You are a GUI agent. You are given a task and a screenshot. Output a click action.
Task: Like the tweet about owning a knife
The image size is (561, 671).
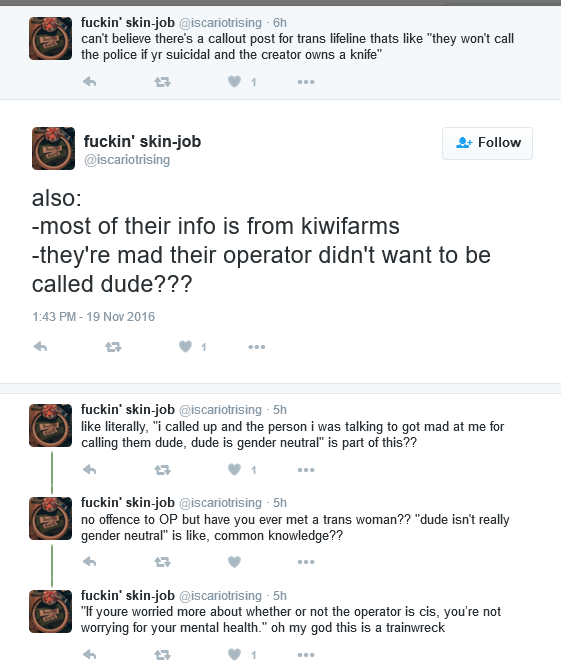[x=234, y=81]
